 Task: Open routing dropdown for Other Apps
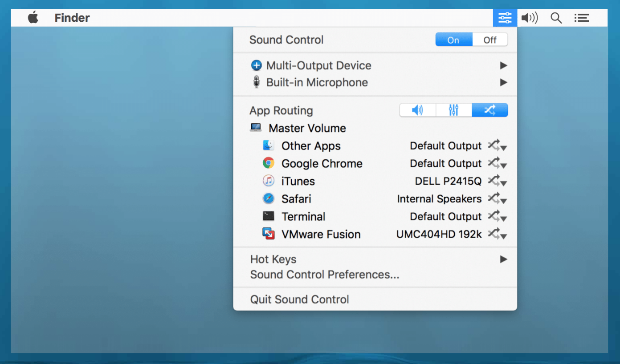[498, 146]
